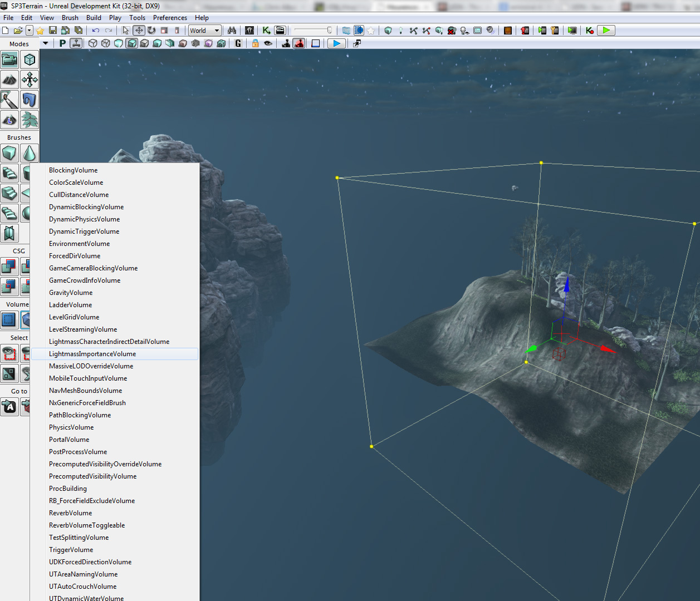Toggle rotation widget mode

tap(151, 31)
